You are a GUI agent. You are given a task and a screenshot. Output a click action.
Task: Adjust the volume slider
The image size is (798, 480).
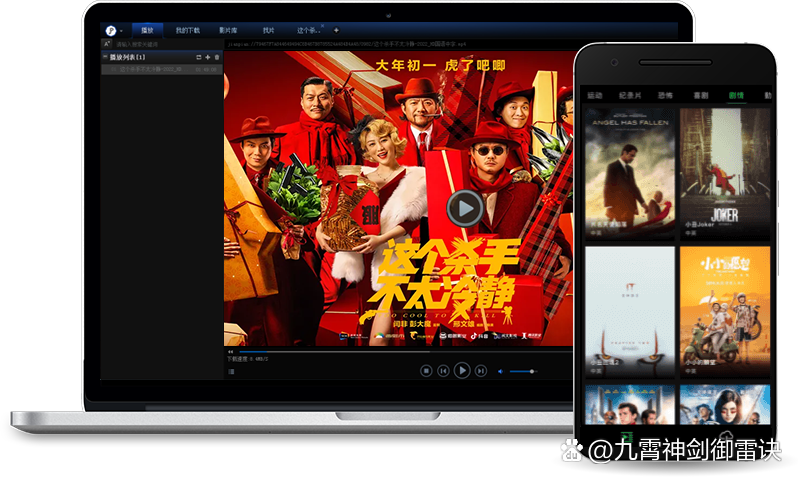522,372
